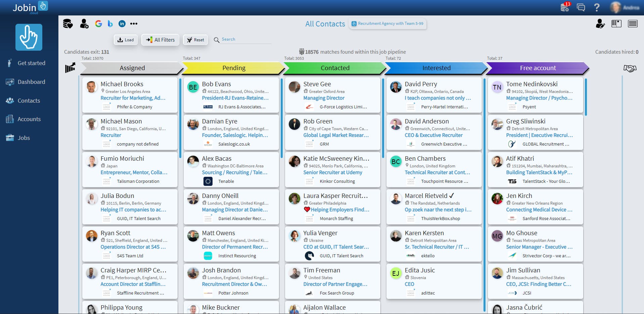Click CEO & Executive Recruiter title link
The width and height of the screenshot is (644, 314).
click(x=433, y=135)
